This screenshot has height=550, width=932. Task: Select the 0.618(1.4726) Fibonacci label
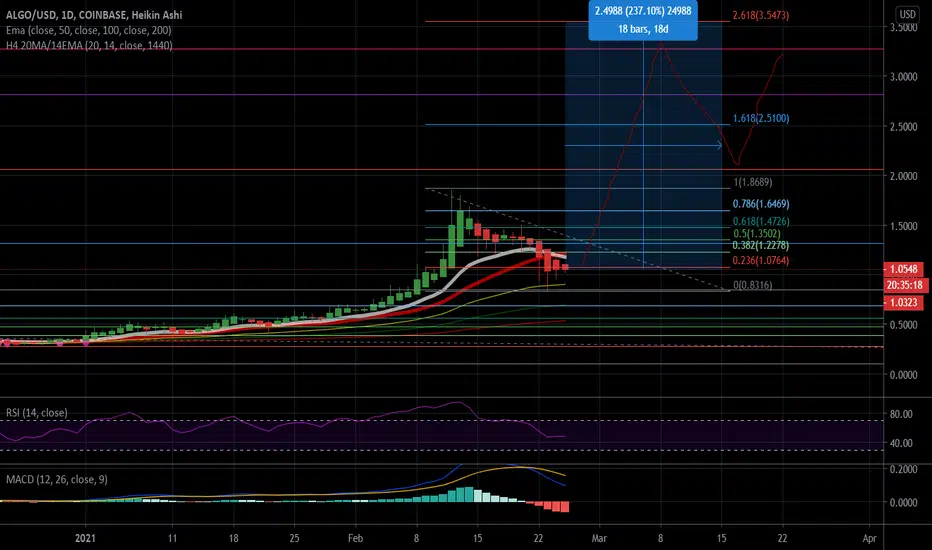(x=760, y=221)
